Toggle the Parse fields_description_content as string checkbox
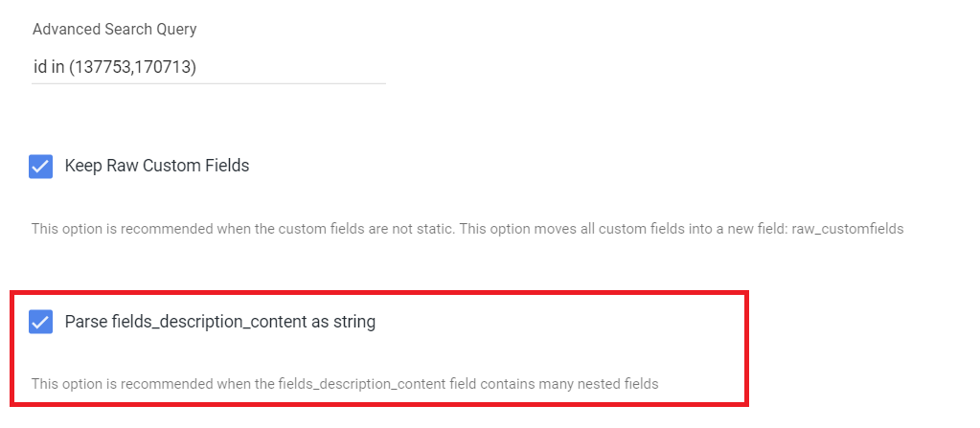 click(40, 322)
